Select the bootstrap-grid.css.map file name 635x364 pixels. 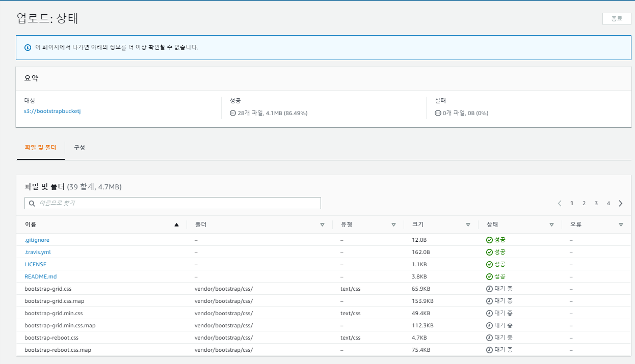click(x=54, y=301)
